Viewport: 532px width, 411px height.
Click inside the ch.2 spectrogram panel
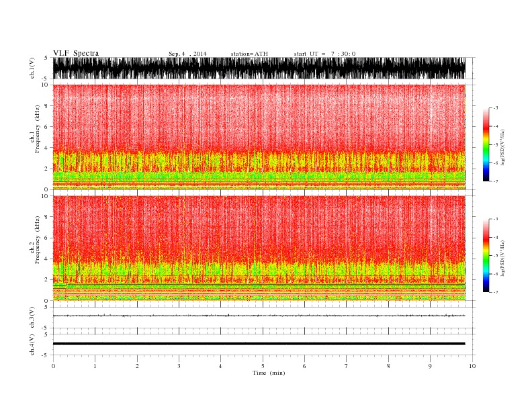tap(259, 248)
